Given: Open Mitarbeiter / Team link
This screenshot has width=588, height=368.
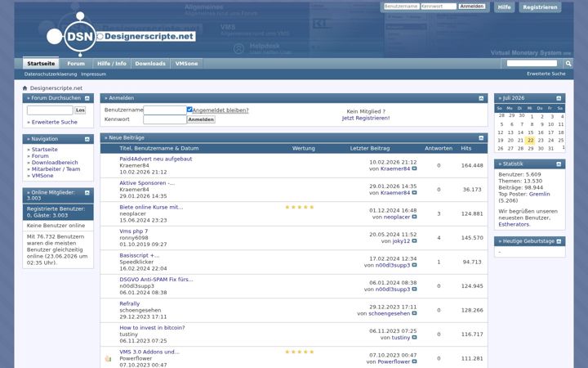Looking at the screenshot, I should coord(56,169).
